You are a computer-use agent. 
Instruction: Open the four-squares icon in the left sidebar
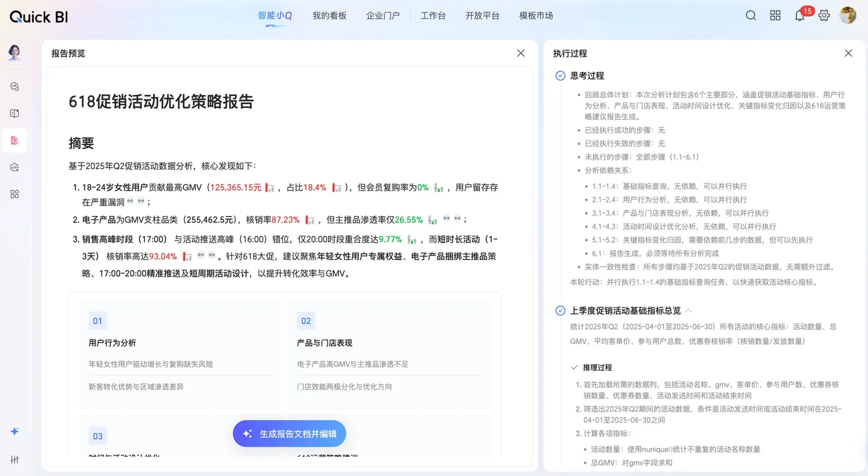15,194
